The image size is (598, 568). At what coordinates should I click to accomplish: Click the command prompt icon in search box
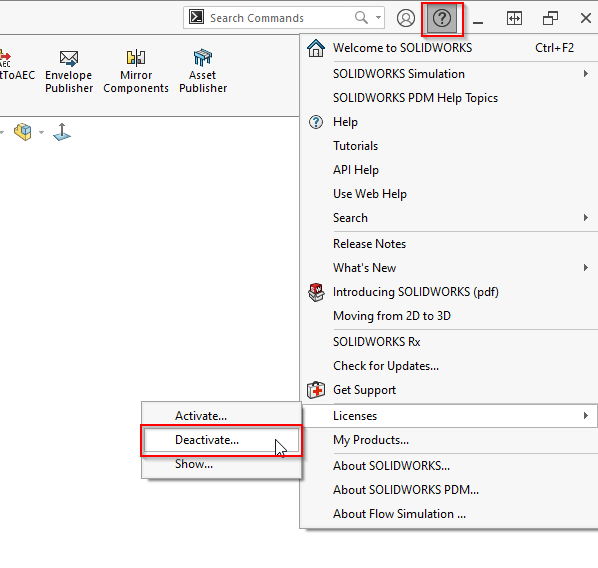[x=196, y=17]
